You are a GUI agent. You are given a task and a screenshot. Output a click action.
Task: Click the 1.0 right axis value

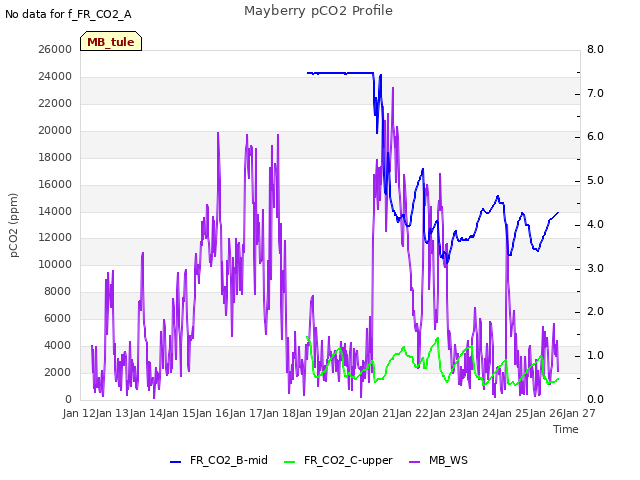click(596, 355)
